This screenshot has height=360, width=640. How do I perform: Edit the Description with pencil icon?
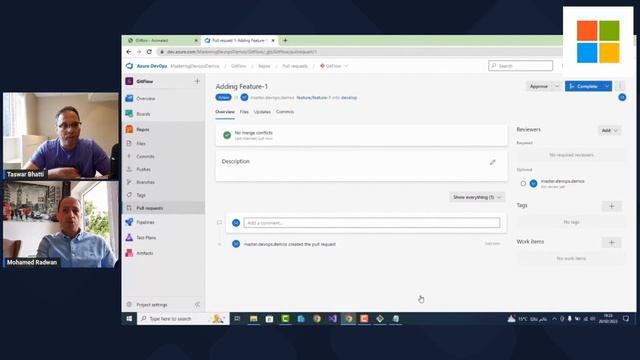pyautogui.click(x=493, y=162)
